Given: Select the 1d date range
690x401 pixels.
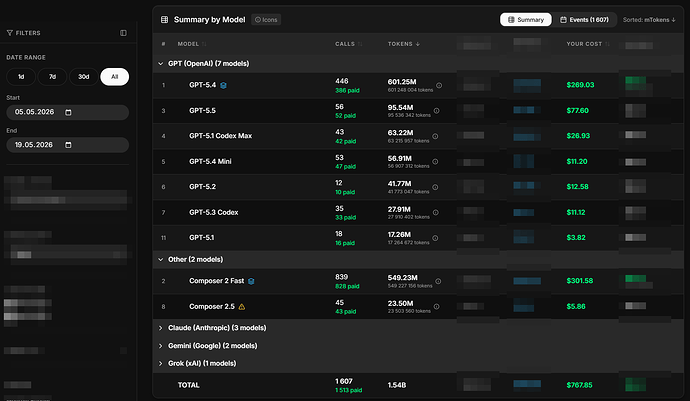Looking at the screenshot, I should tap(21, 77).
